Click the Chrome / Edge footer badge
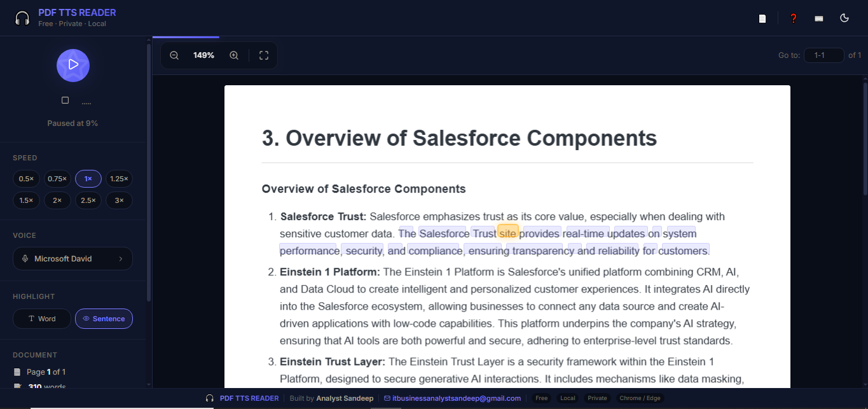 pos(640,398)
